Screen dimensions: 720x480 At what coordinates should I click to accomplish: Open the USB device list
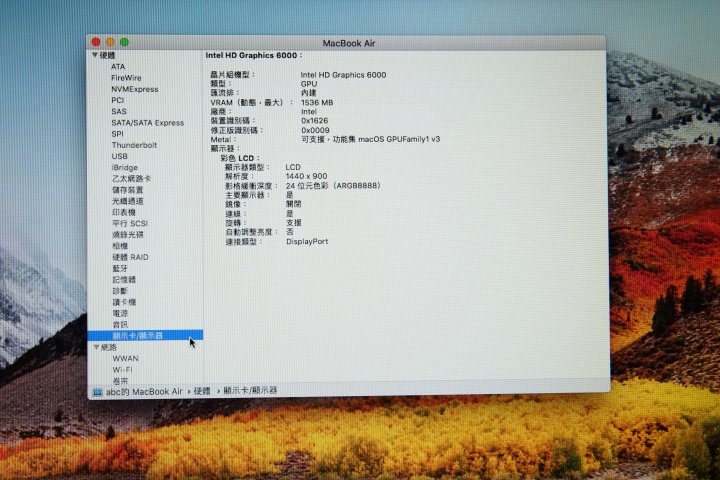click(119, 156)
